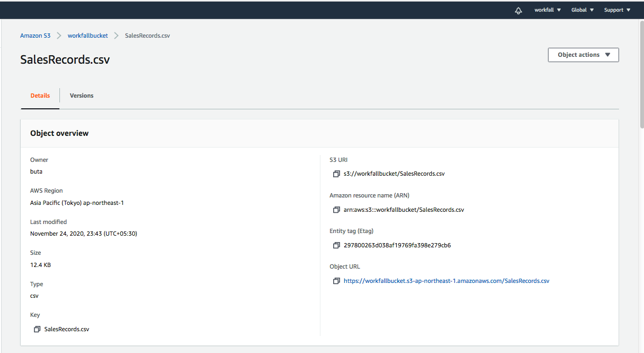The height and width of the screenshot is (353, 644).
Task: Open the Object actions dropdown
Action: (584, 55)
